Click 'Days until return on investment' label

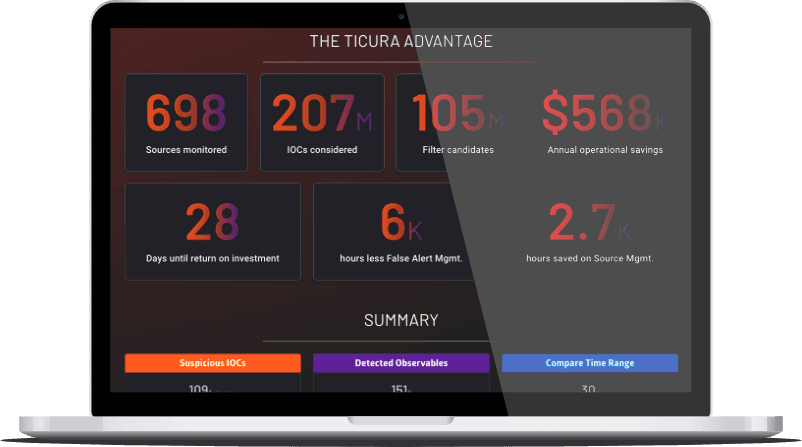213,258
